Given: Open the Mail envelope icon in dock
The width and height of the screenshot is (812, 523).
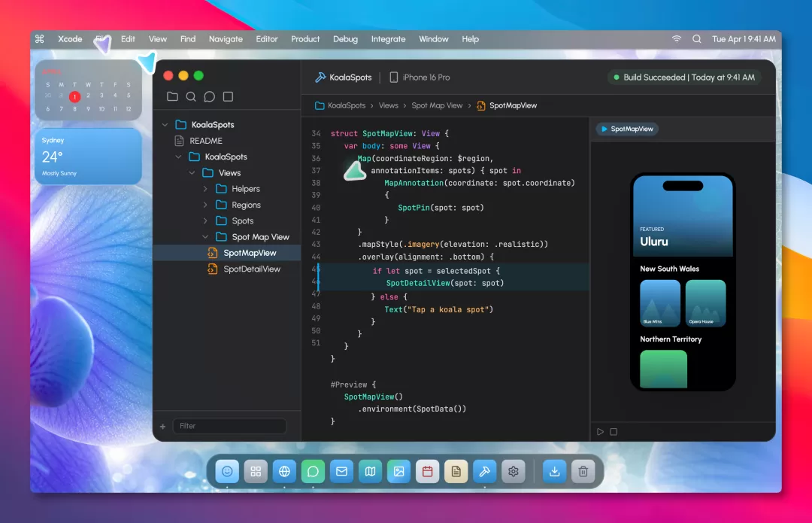Looking at the screenshot, I should coord(342,471).
